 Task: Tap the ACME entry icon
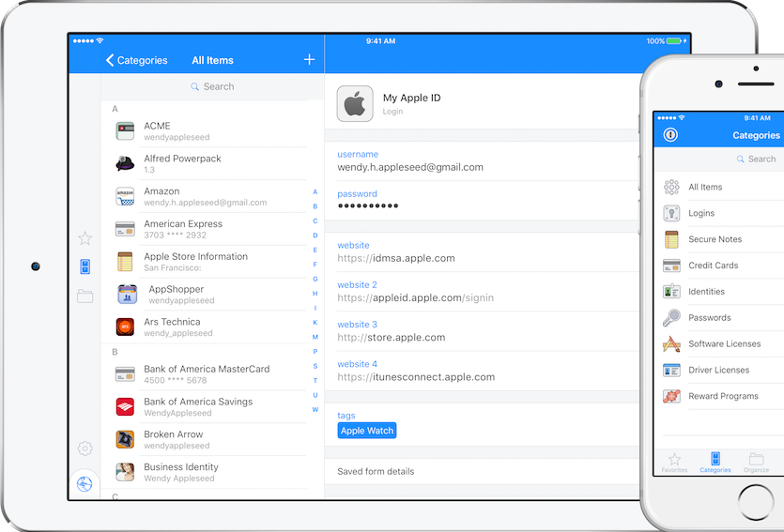(x=125, y=130)
